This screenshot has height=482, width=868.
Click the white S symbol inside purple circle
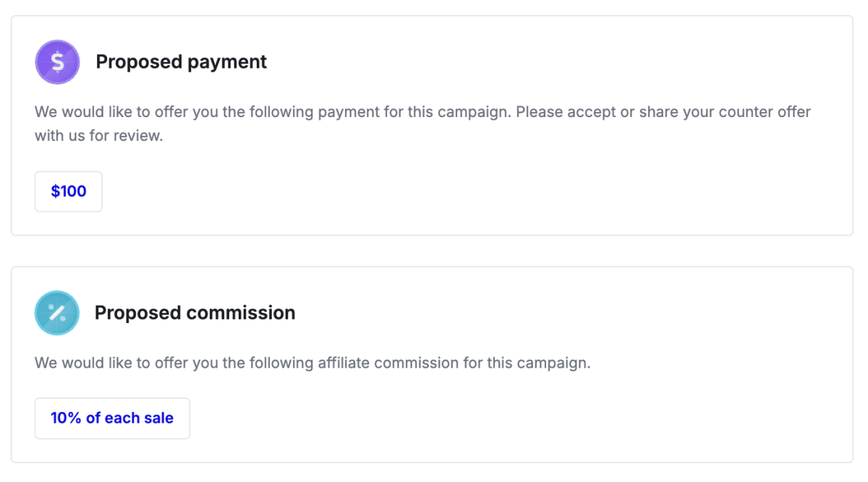(x=57, y=62)
